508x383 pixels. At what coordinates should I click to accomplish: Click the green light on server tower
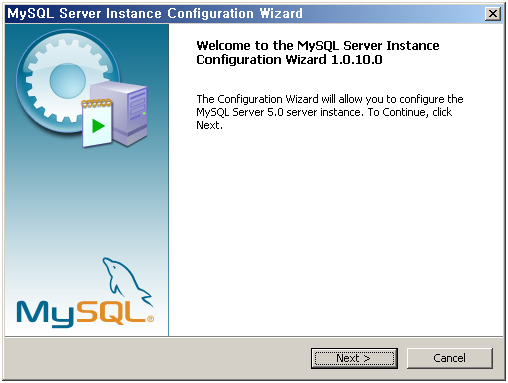(x=144, y=113)
